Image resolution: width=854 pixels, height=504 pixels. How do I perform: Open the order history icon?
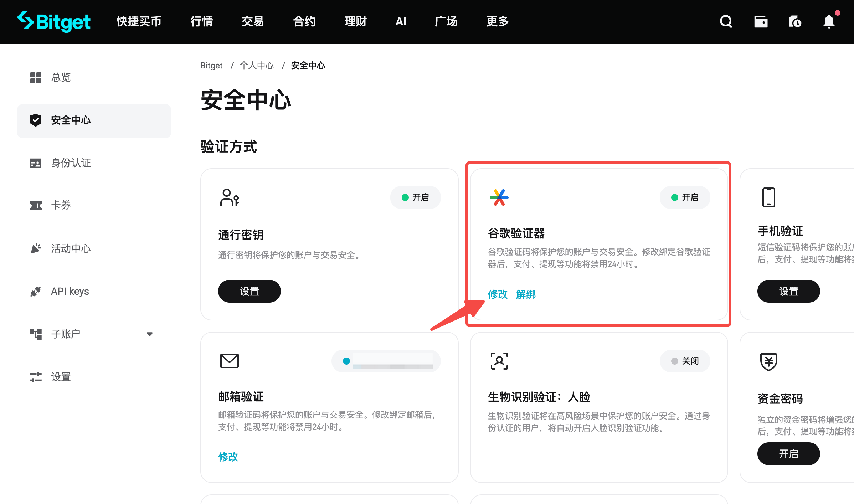click(x=795, y=21)
